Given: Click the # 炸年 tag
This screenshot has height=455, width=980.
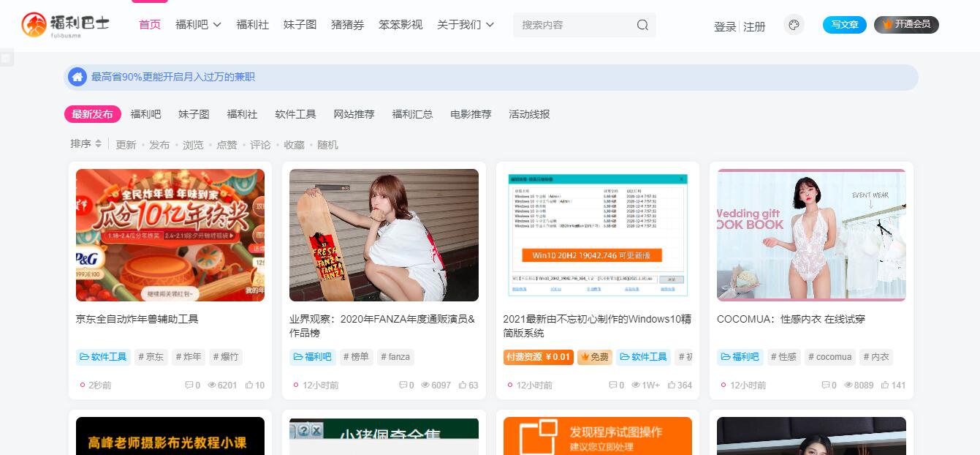Looking at the screenshot, I should click(x=189, y=357).
